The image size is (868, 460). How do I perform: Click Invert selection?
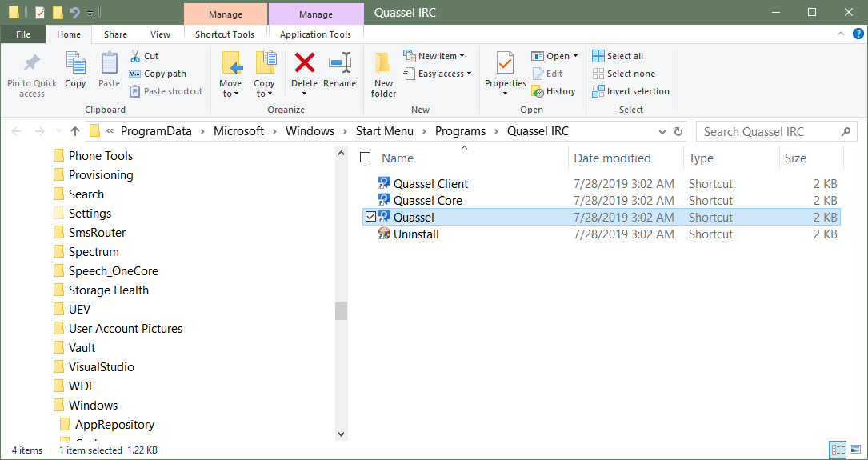pyautogui.click(x=630, y=91)
